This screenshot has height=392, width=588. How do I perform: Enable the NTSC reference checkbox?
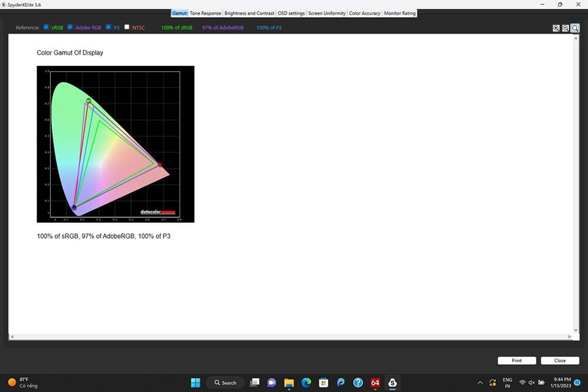127,27
